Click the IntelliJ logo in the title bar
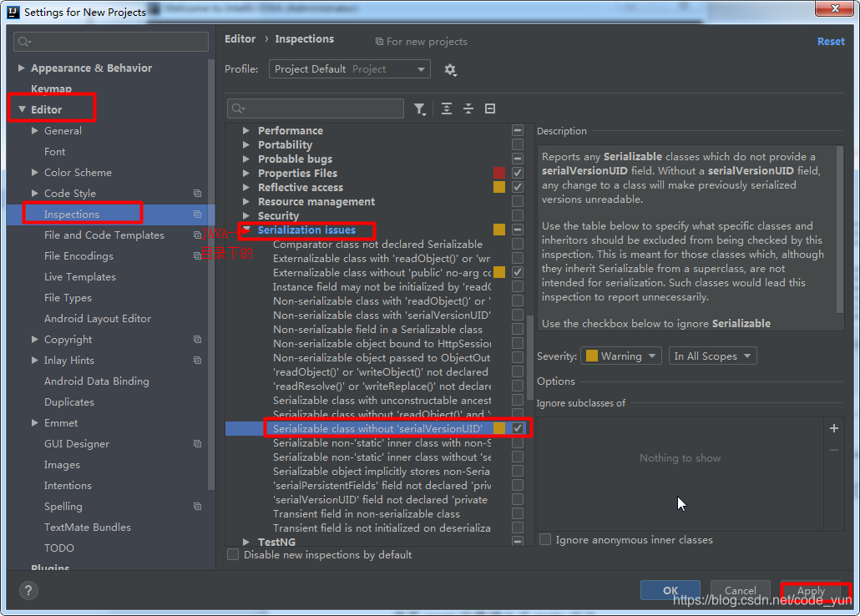The image size is (860, 616). point(13,12)
